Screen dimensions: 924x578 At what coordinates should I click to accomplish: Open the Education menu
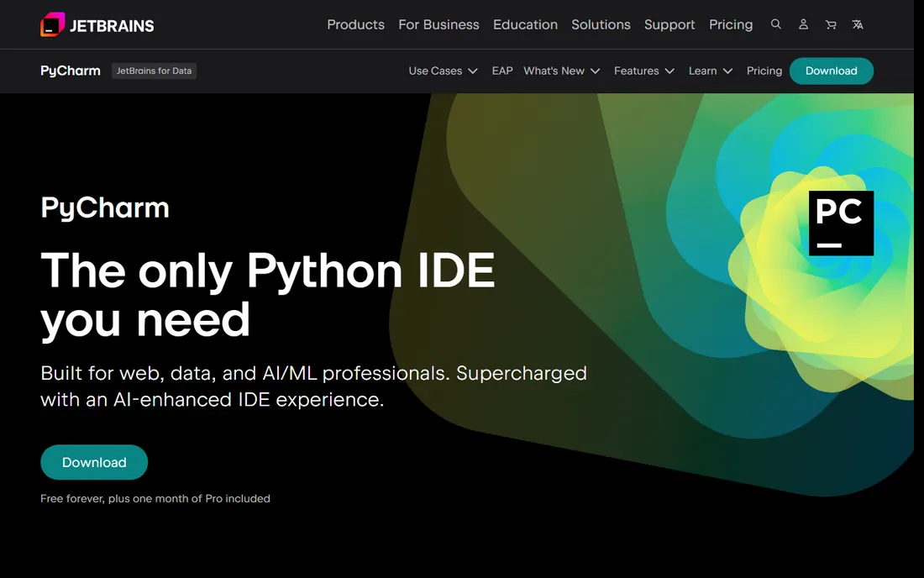click(525, 24)
